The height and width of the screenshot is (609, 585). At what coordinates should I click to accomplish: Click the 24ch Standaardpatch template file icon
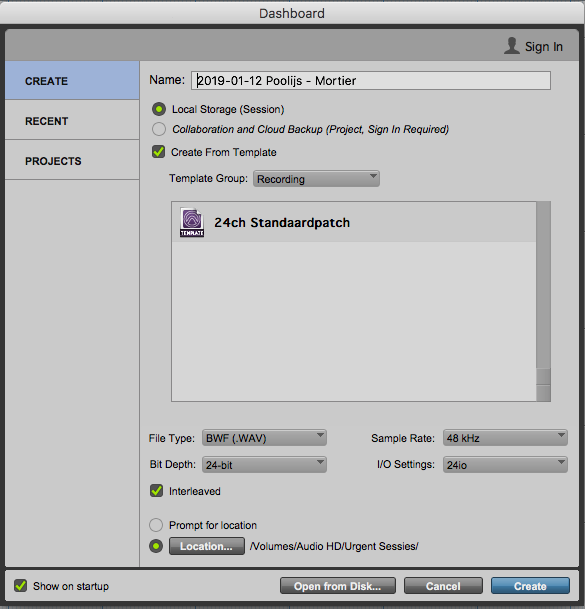(x=192, y=223)
